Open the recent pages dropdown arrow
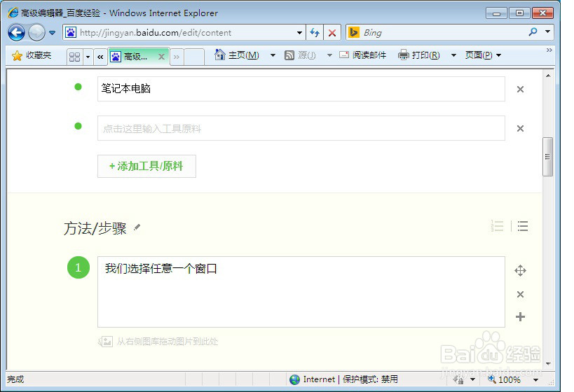The width and height of the screenshot is (574, 392). coord(53,33)
